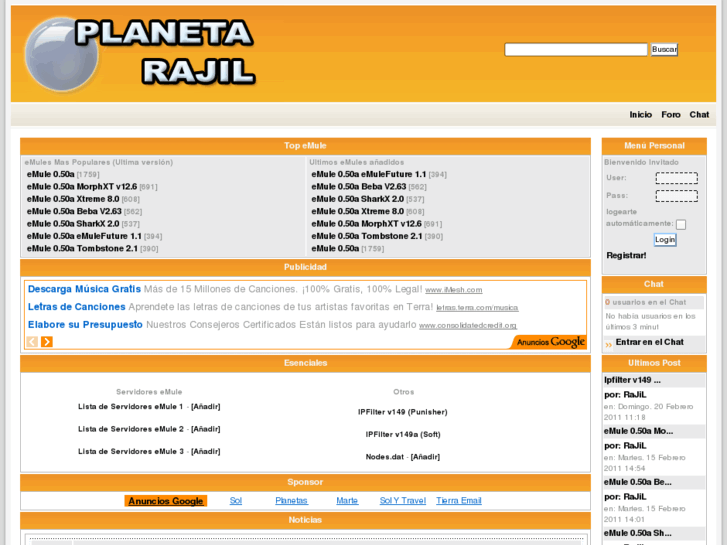Screen dimensions: 727x545
Task: Open eMule 0.50a MorphXT v12.6 in popular list
Action: [x=82, y=186]
